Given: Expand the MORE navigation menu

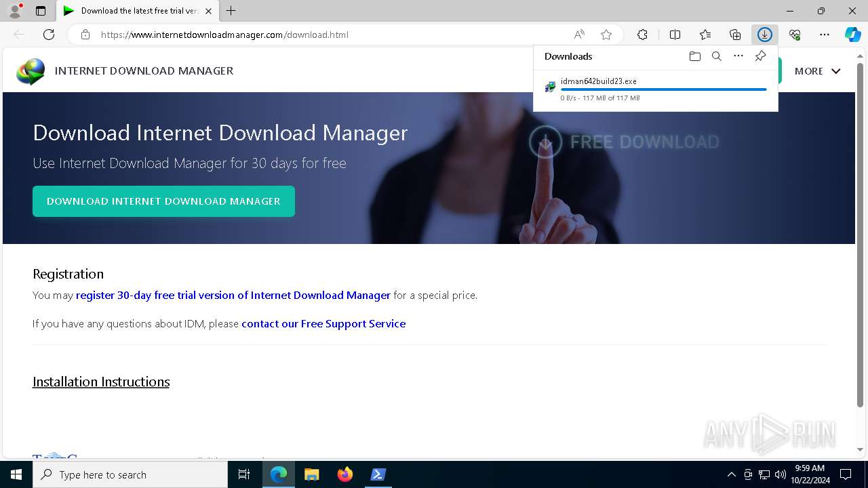Looking at the screenshot, I should [817, 71].
